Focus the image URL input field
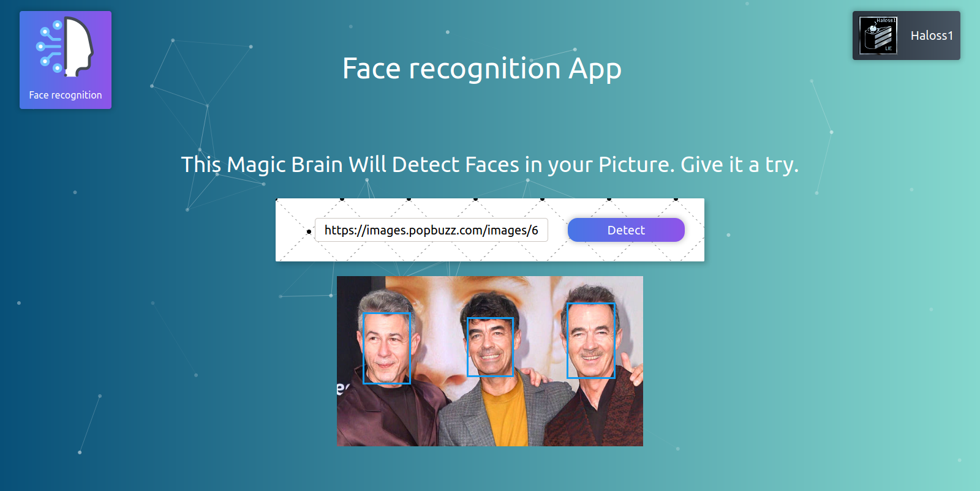Screen dimensions: 980x491 point(431,230)
